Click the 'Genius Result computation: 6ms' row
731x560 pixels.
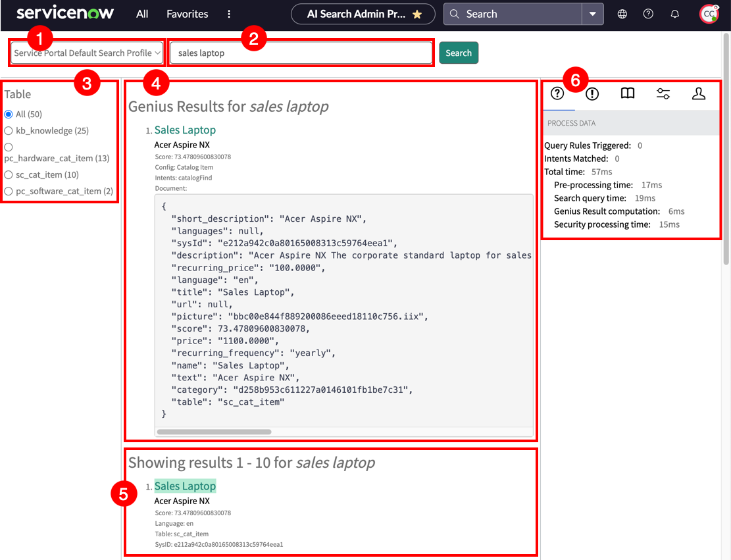(619, 211)
